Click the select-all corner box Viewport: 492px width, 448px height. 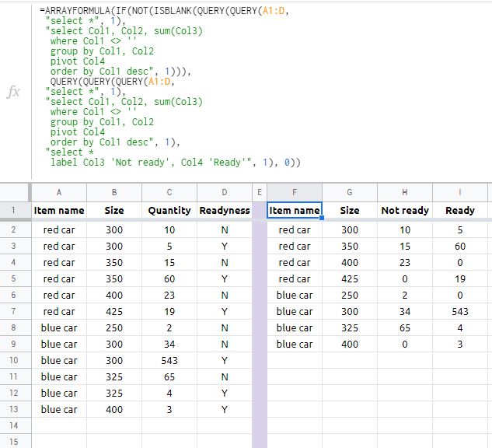[x=15, y=192]
